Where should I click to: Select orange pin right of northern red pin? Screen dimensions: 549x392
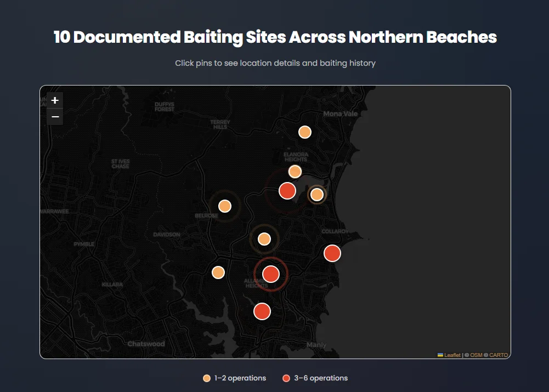point(317,195)
